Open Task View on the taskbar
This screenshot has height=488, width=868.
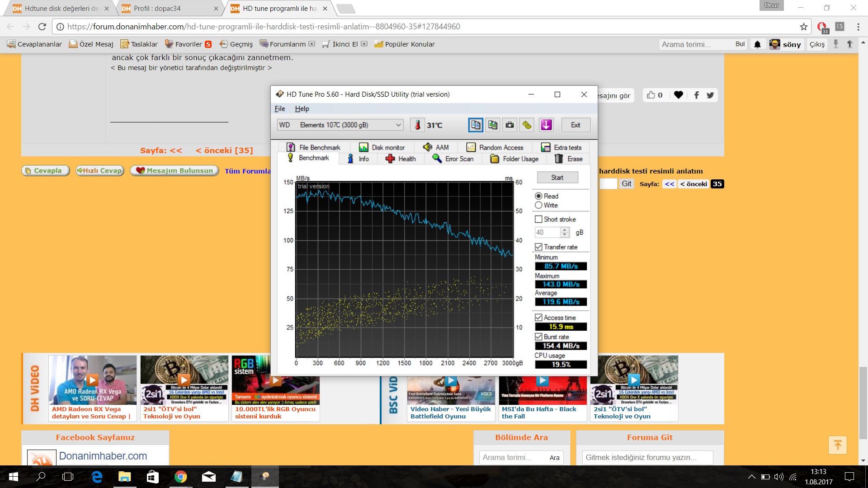(68, 477)
